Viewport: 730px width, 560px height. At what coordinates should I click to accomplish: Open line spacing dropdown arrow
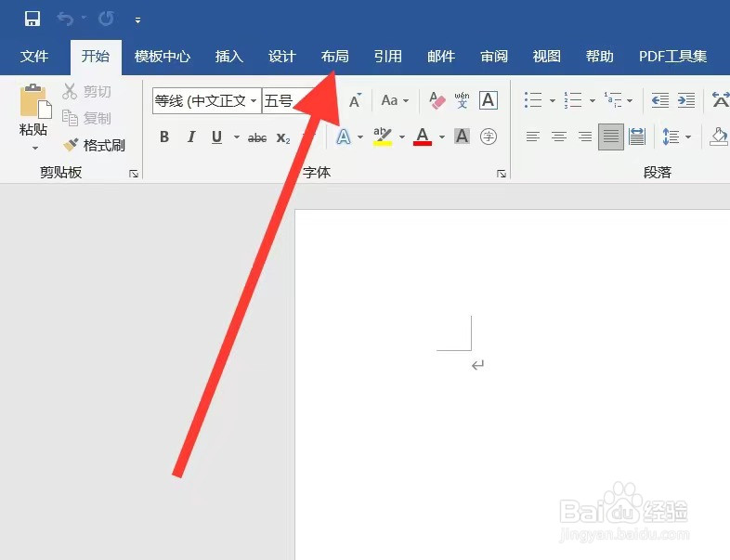(688, 137)
